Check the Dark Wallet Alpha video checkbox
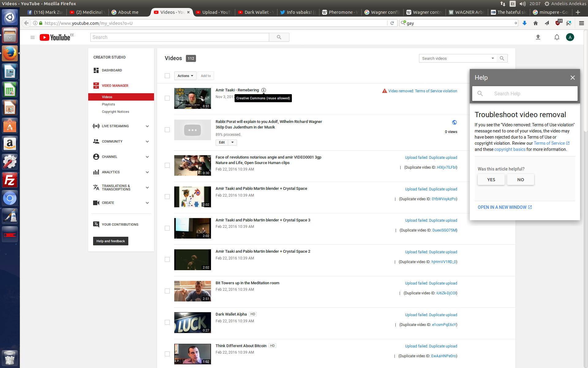This screenshot has width=588, height=368. pos(167,322)
